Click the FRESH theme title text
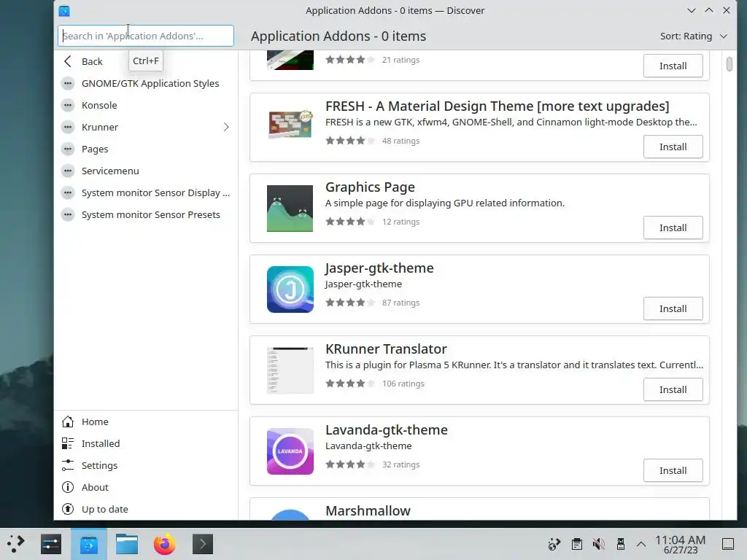 497,106
